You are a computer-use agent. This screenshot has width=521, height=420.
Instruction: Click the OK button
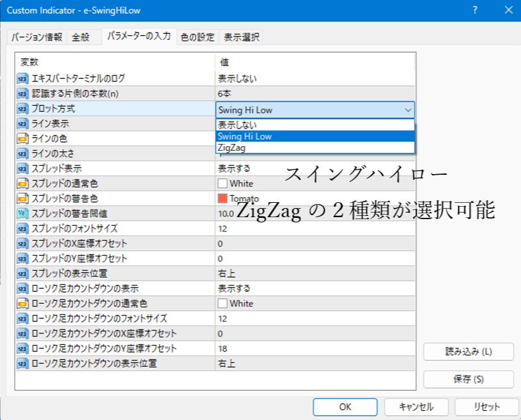pos(345,407)
